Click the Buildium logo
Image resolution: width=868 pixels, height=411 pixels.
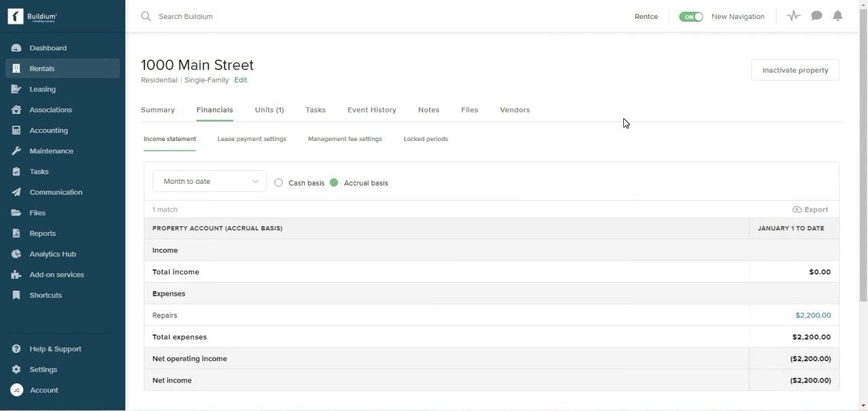point(33,16)
